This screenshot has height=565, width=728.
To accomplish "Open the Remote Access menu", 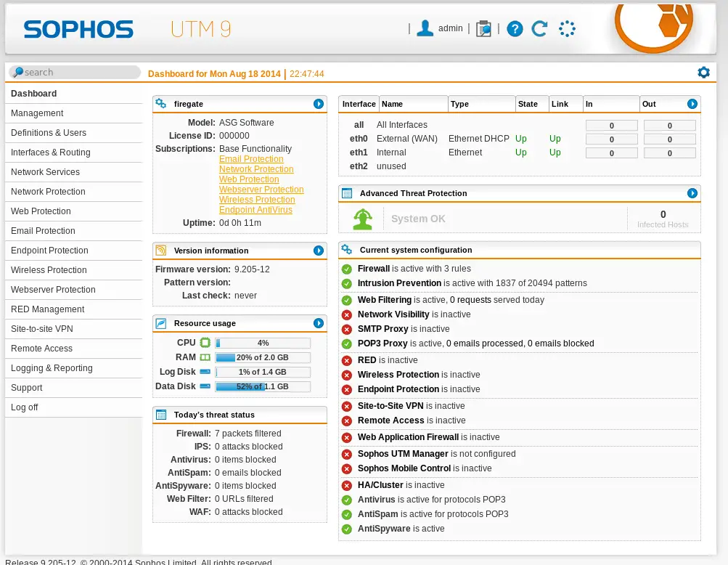I will 73,348.
